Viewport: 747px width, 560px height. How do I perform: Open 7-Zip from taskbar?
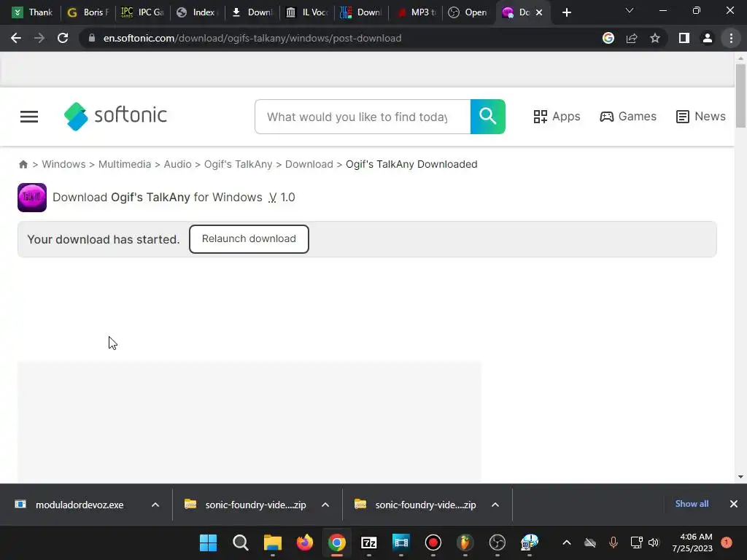(368, 542)
